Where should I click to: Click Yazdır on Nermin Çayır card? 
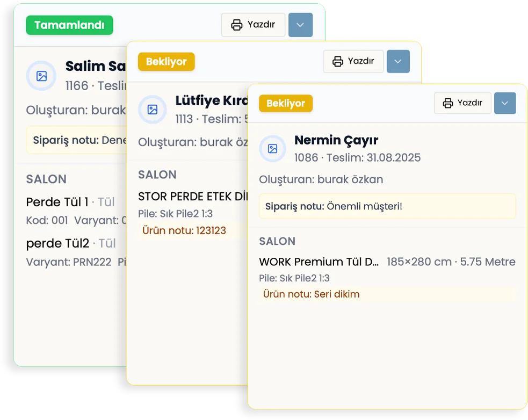462,103
